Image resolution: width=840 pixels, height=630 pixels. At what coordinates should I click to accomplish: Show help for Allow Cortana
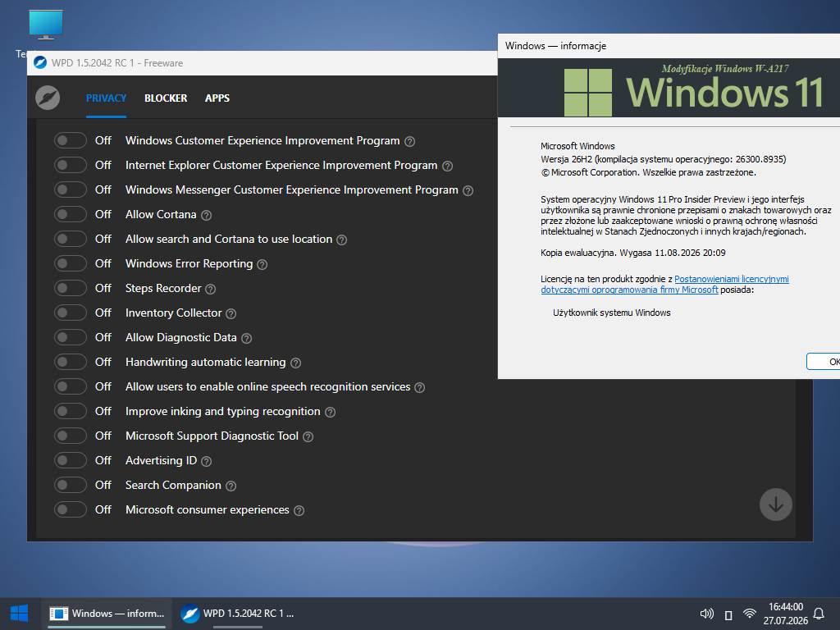pyautogui.click(x=206, y=216)
